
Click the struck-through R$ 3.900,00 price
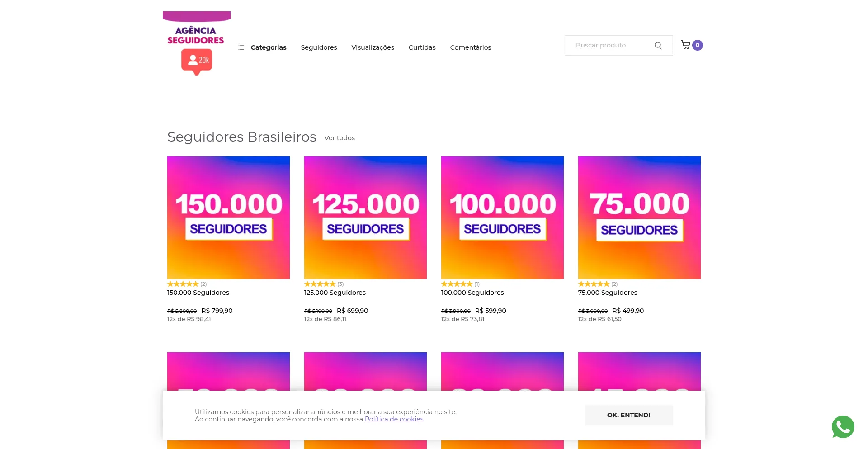tap(456, 311)
